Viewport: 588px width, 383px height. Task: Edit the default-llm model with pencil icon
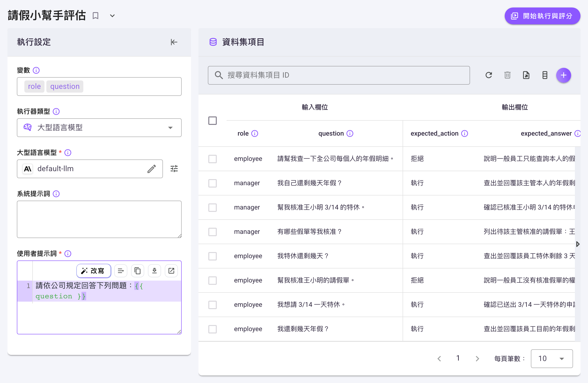point(152,169)
